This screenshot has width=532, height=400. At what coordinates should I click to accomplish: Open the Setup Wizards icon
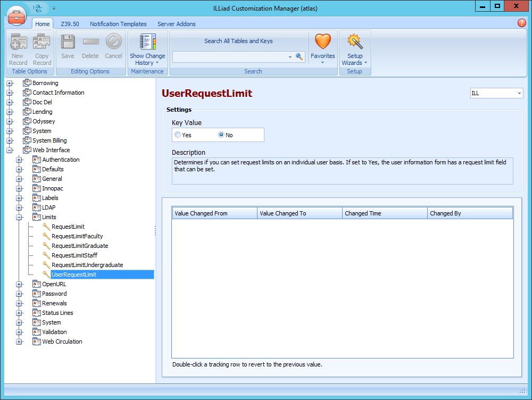tap(355, 42)
